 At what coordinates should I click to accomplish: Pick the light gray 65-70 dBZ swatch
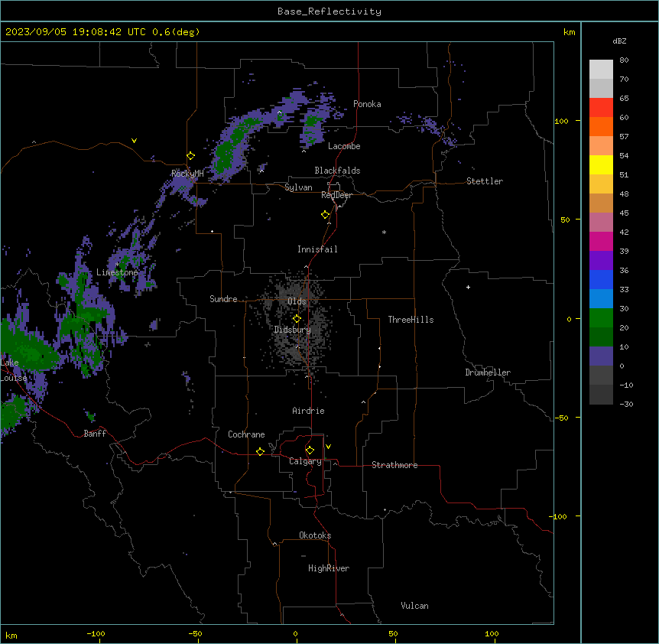click(x=601, y=88)
